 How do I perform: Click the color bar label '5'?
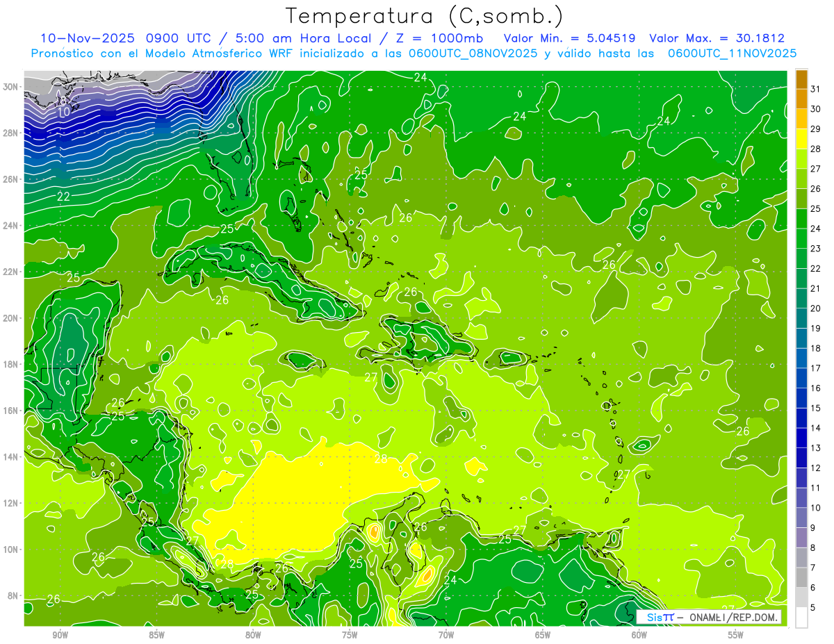pyautogui.click(x=814, y=607)
